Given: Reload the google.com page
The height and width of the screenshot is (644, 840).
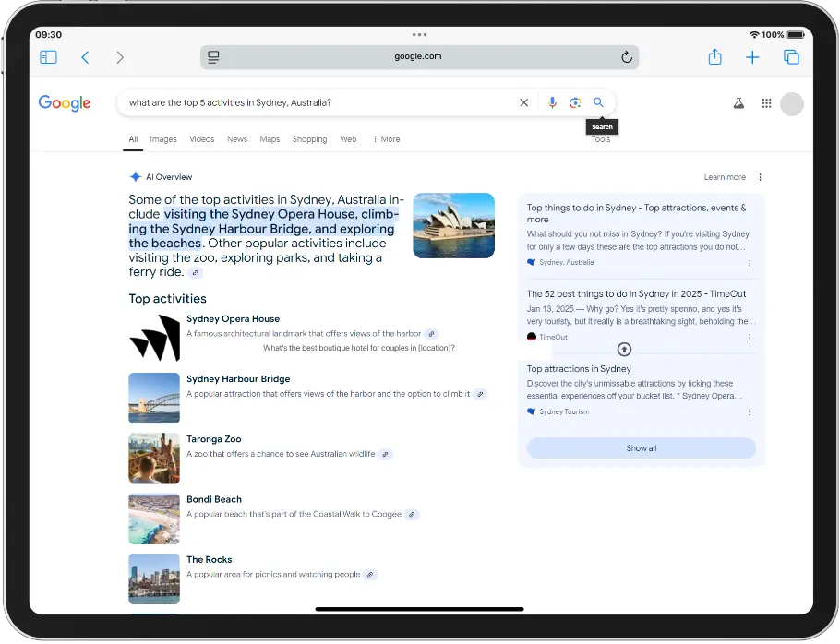Looking at the screenshot, I should pos(626,57).
